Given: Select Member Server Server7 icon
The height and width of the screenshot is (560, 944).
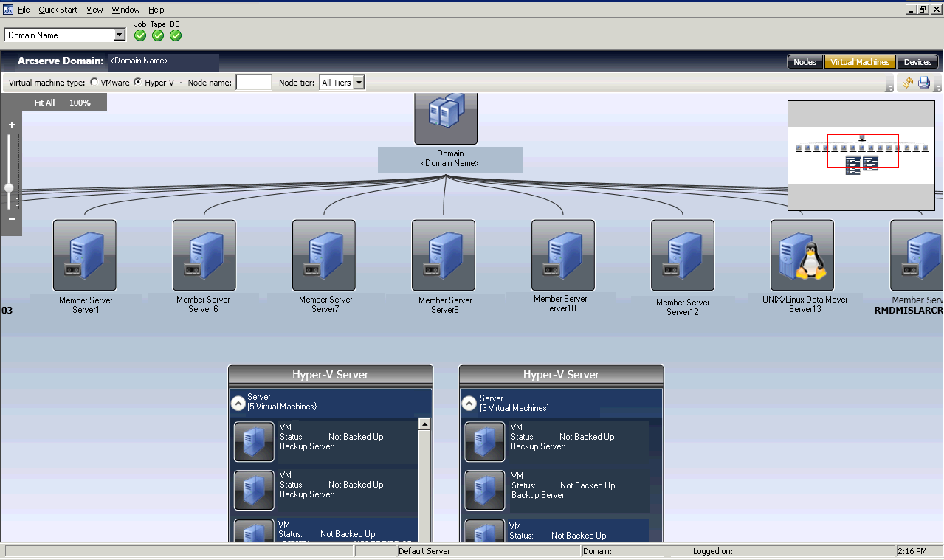Looking at the screenshot, I should (324, 255).
